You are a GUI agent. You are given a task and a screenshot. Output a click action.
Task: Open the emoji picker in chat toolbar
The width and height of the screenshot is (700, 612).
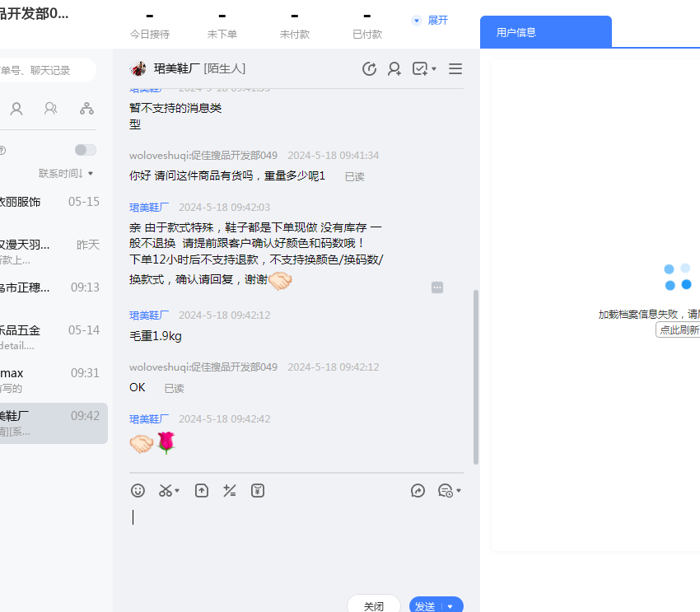tap(138, 490)
